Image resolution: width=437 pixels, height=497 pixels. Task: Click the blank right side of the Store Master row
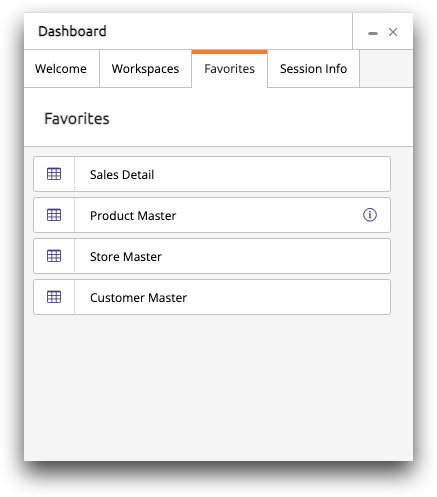click(x=277, y=256)
